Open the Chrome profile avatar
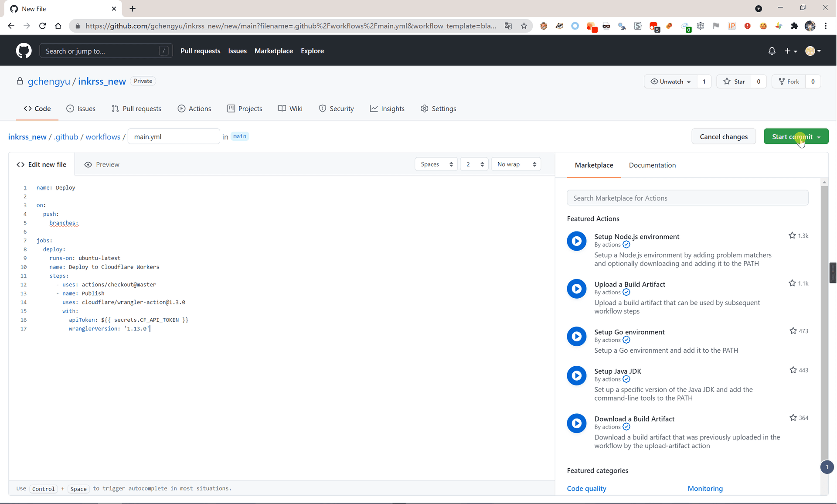 click(x=810, y=26)
